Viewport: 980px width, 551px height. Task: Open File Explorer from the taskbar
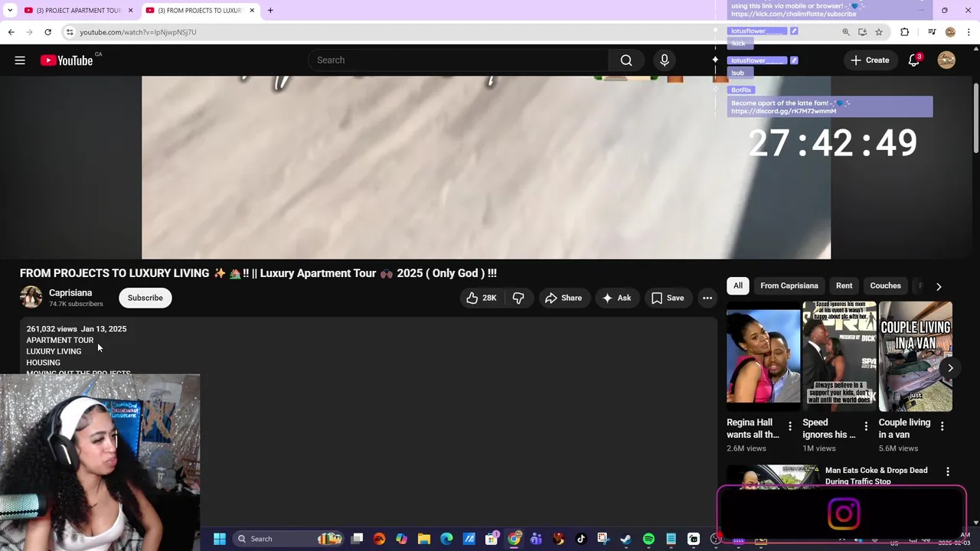tap(424, 539)
